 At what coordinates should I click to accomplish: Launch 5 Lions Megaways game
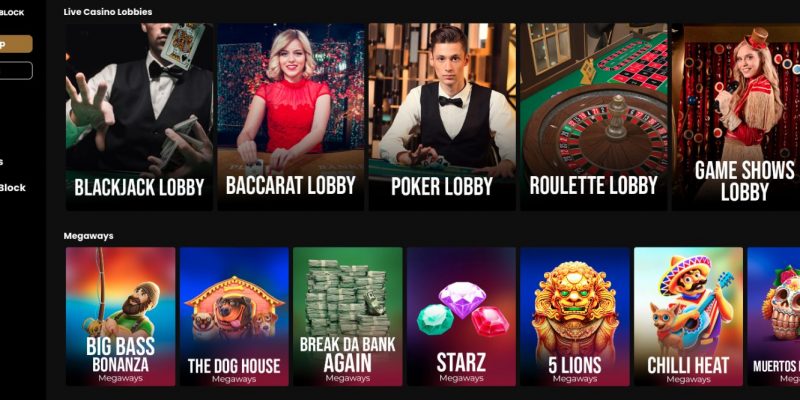click(x=574, y=316)
